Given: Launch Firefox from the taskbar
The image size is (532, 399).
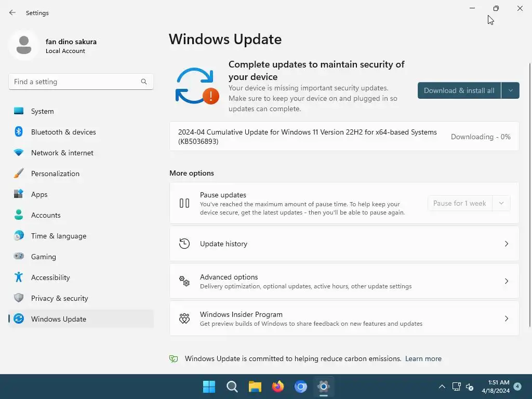Looking at the screenshot, I should pyautogui.click(x=277, y=387).
